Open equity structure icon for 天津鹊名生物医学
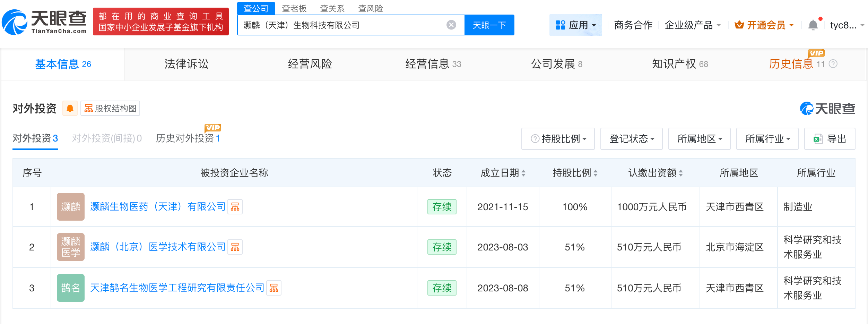This screenshot has height=324, width=868. tap(274, 288)
